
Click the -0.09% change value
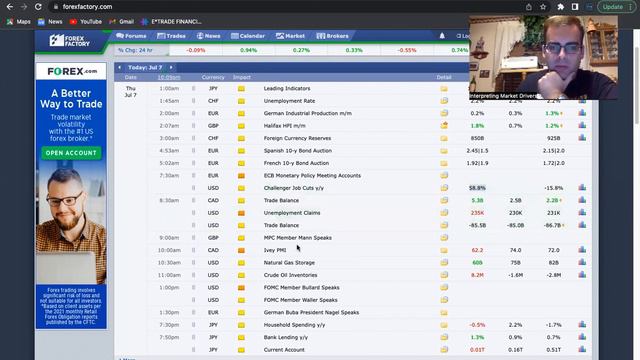point(196,50)
